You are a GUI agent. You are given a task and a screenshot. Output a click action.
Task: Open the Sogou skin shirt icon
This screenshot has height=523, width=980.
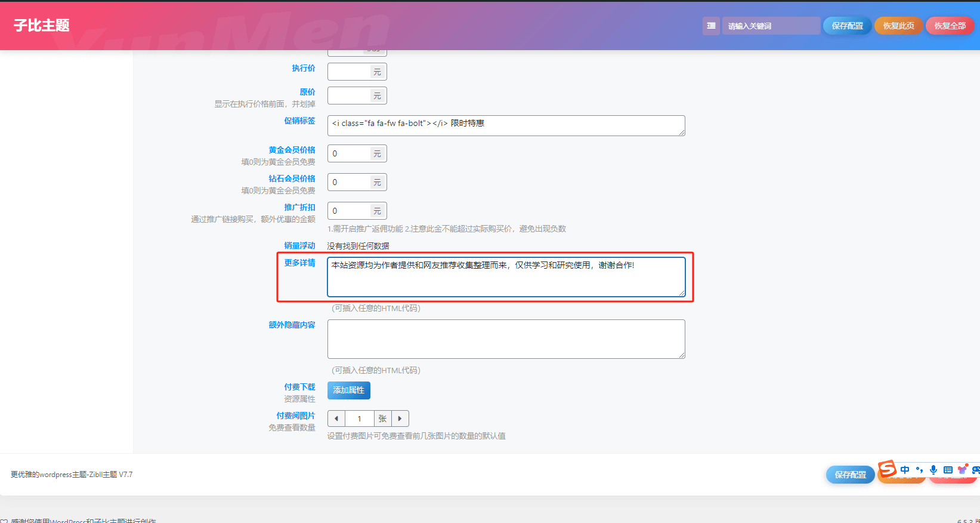962,470
